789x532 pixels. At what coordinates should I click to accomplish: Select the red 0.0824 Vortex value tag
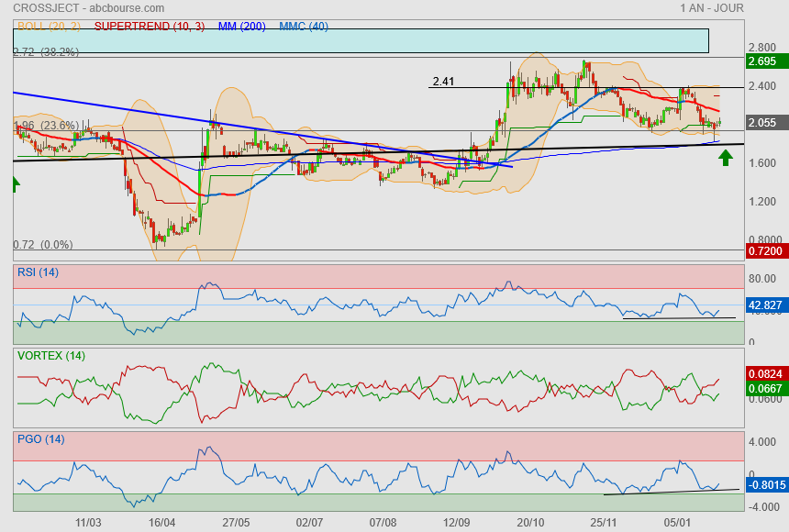[766, 374]
